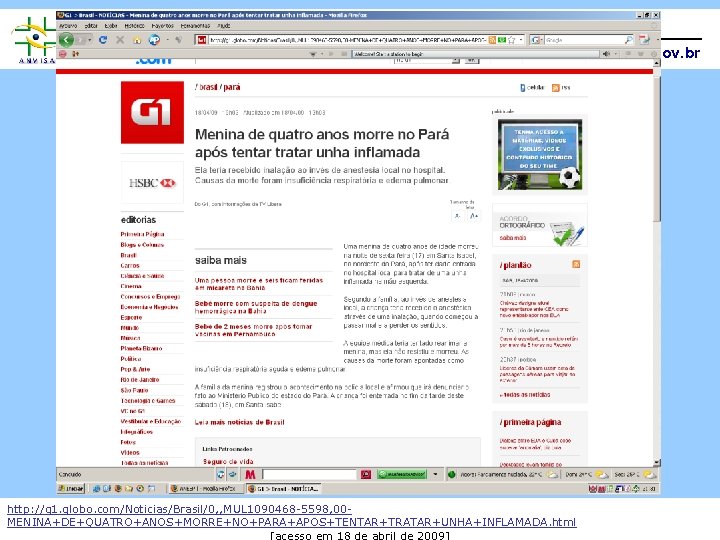Click the page vertical scrollbar thumb

[657, 149]
